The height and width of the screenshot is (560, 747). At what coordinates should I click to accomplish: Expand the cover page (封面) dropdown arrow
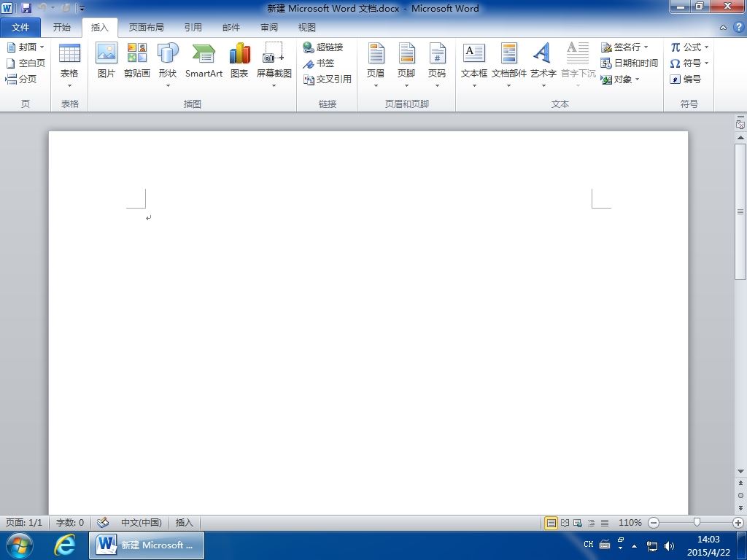42,47
